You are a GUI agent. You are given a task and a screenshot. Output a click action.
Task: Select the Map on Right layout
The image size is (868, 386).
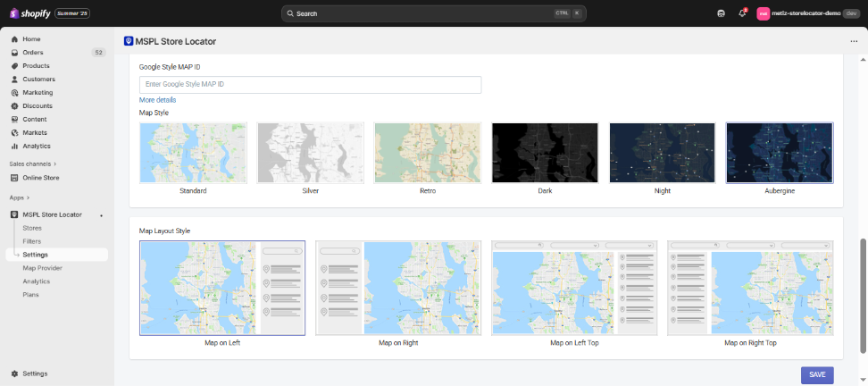397,288
